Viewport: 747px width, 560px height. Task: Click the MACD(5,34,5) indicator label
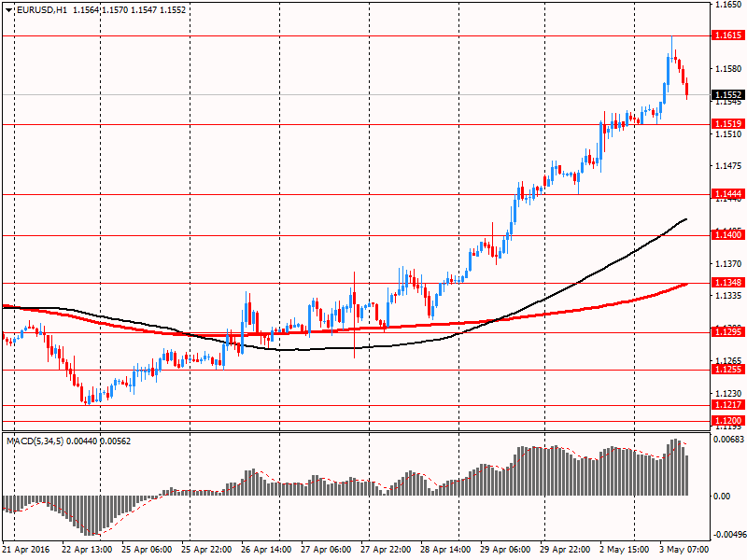click(35, 441)
